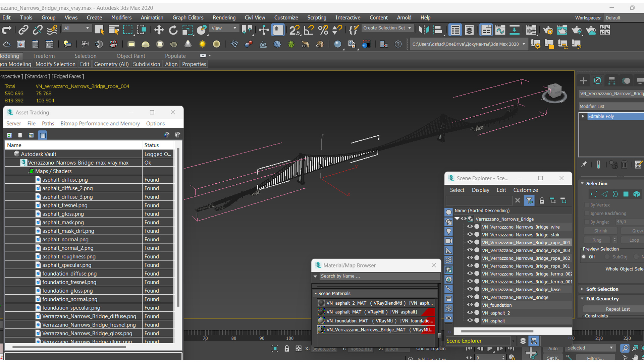This screenshot has height=362, width=644.
Task: Hide VN_Verrazzano_Narrows_Bridge_wire with eye icon
Action: 470,227
